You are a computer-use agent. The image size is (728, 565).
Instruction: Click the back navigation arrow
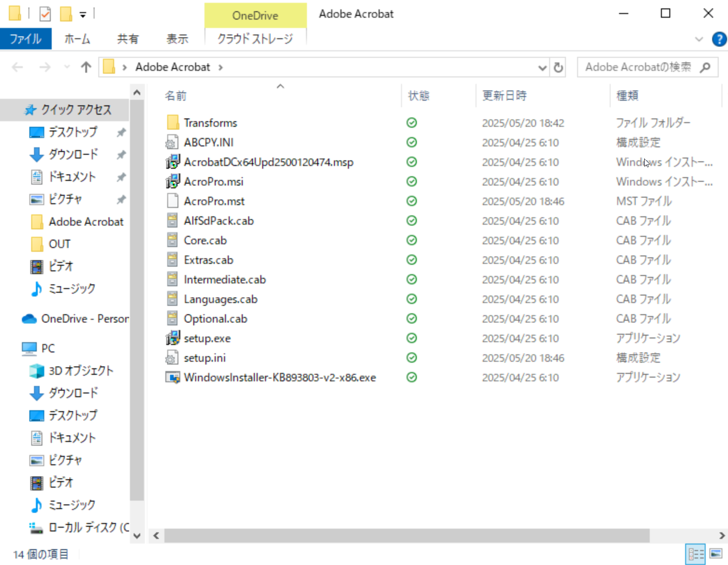[x=17, y=67]
